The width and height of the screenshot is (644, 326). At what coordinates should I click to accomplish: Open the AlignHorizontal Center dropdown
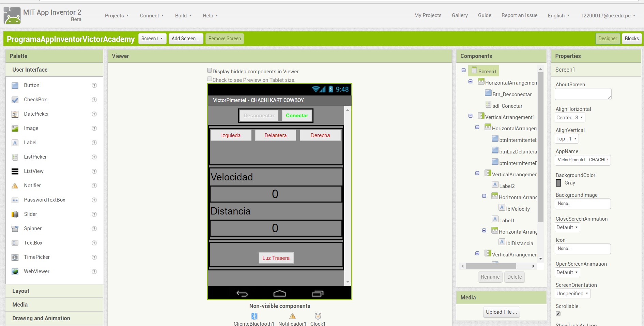[x=570, y=118]
